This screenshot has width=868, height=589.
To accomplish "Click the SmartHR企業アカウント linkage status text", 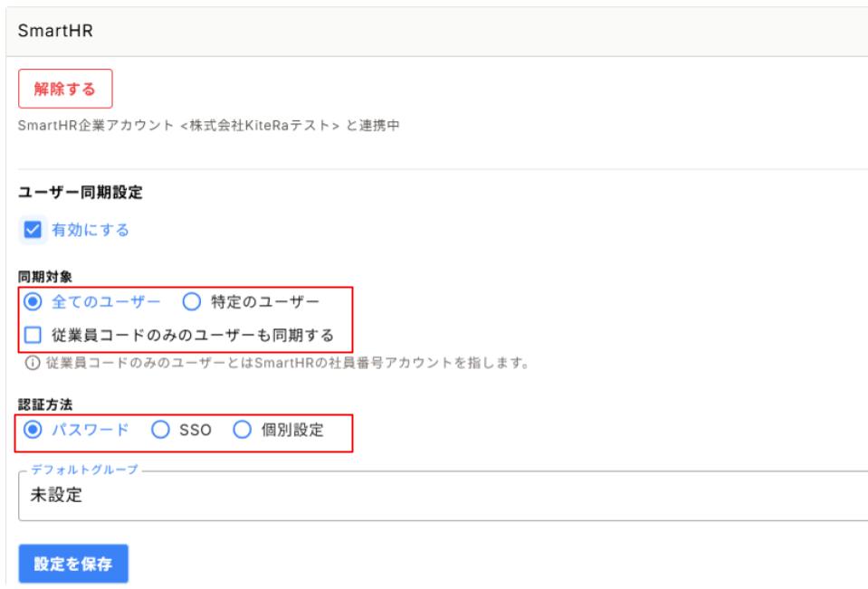I will coord(209,125).
